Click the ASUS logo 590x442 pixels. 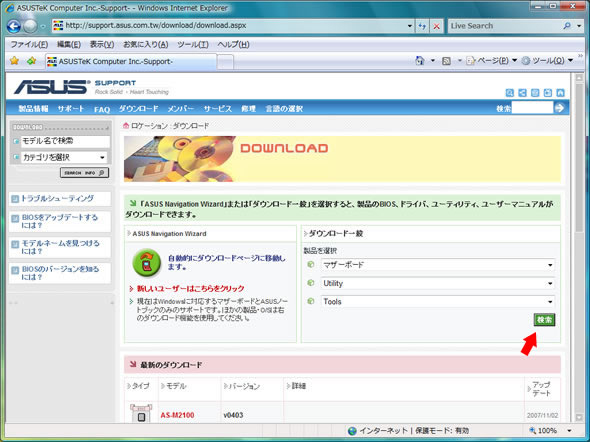(x=52, y=87)
